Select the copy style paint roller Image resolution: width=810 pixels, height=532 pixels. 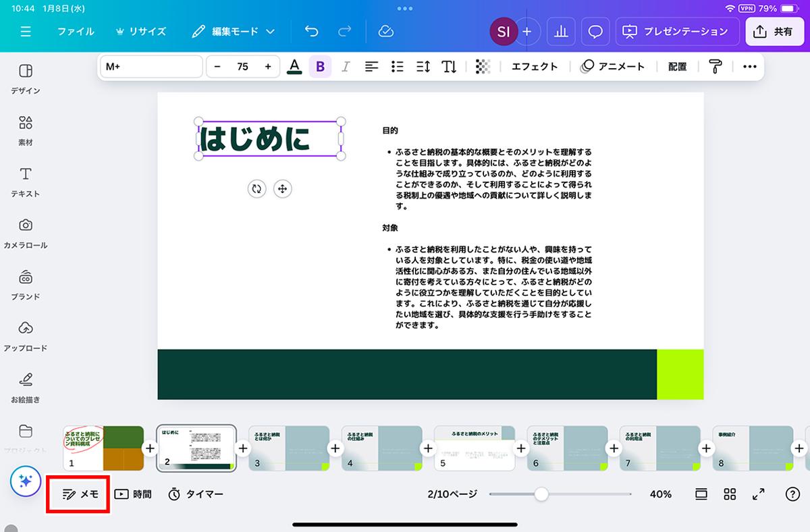[x=715, y=66]
